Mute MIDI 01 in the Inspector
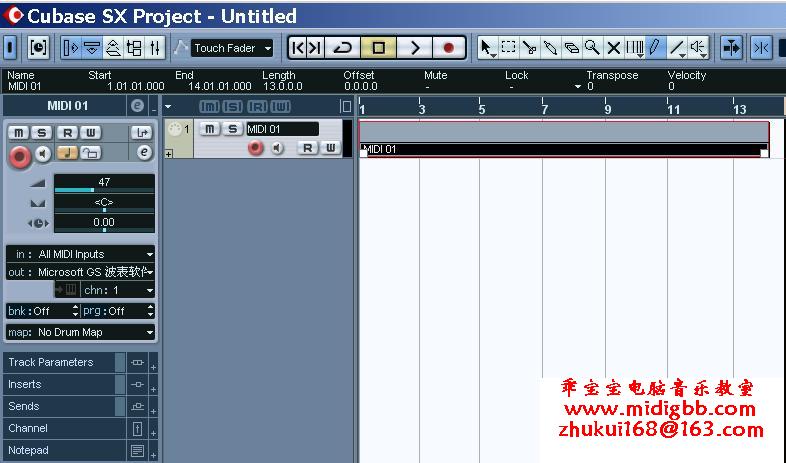The width and height of the screenshot is (786, 463). pos(19,132)
